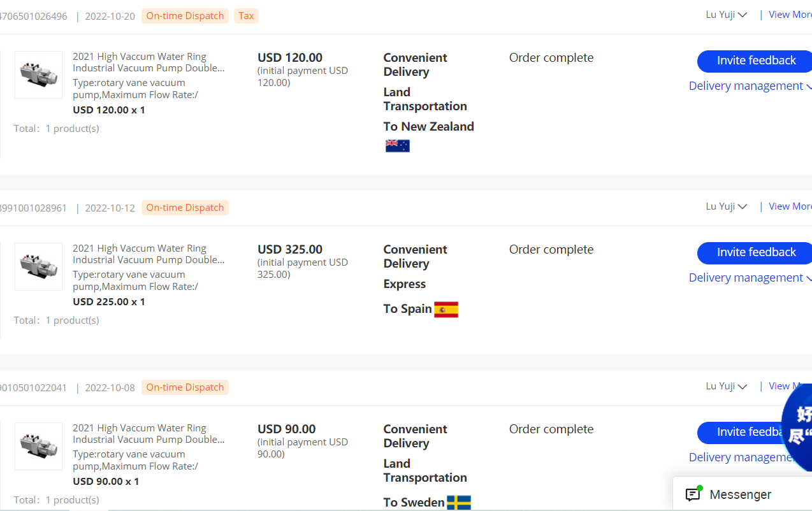Screen dimensions: 812x511
Task: Expand Lu Yuji dropdown on 2022-10-12 order
Action: coord(727,206)
